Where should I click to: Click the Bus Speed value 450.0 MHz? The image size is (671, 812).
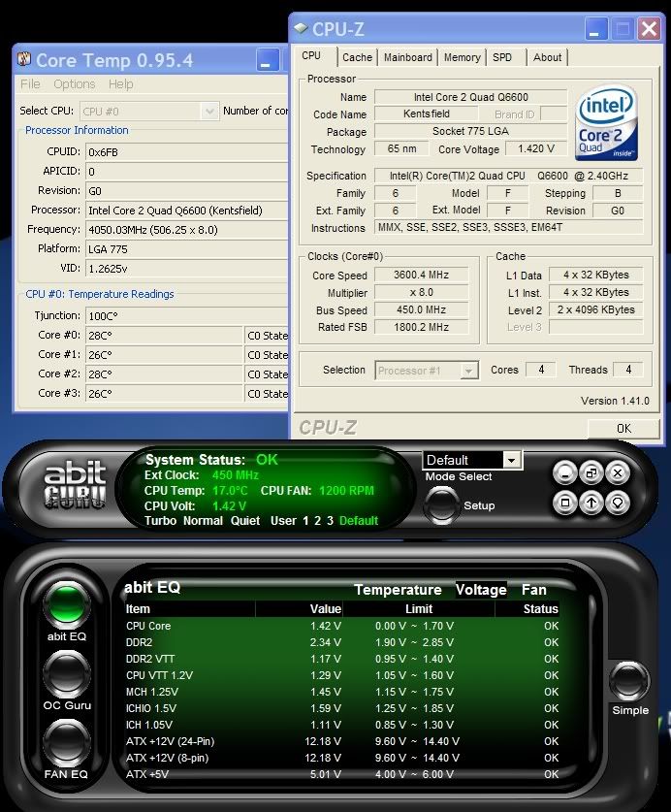422,309
